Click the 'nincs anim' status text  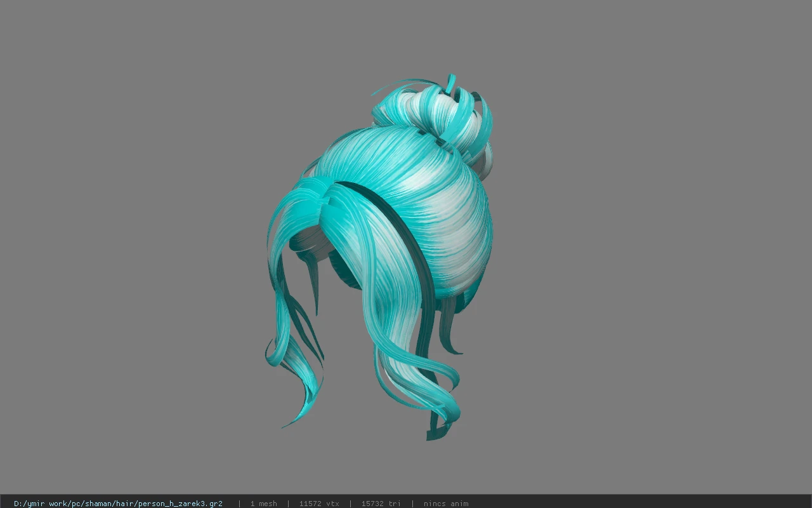[446, 504]
